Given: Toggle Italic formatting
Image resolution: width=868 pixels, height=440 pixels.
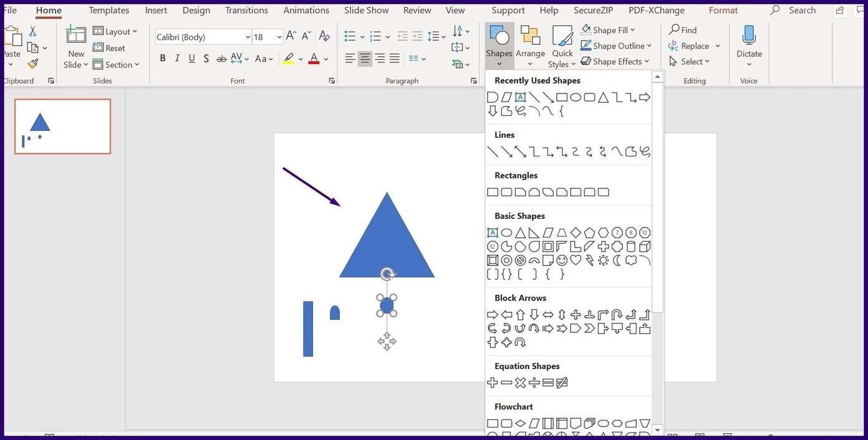Looking at the screenshot, I should click(x=177, y=59).
